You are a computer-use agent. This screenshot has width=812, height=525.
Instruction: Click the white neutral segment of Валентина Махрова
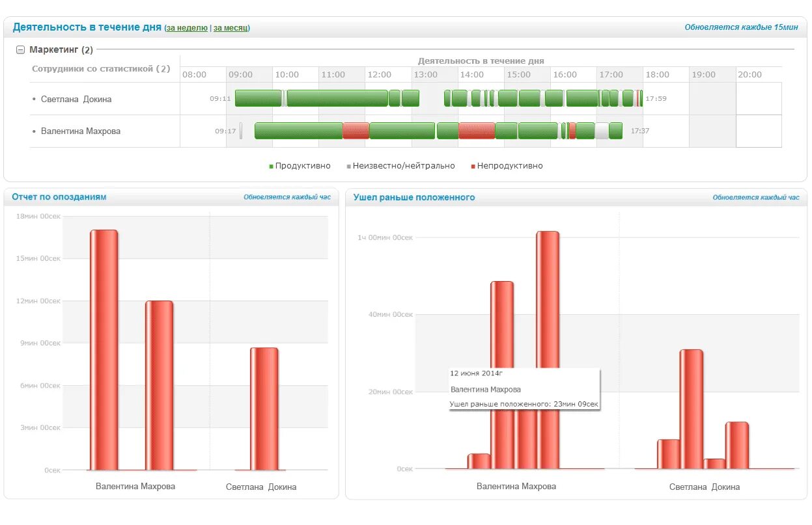602,130
